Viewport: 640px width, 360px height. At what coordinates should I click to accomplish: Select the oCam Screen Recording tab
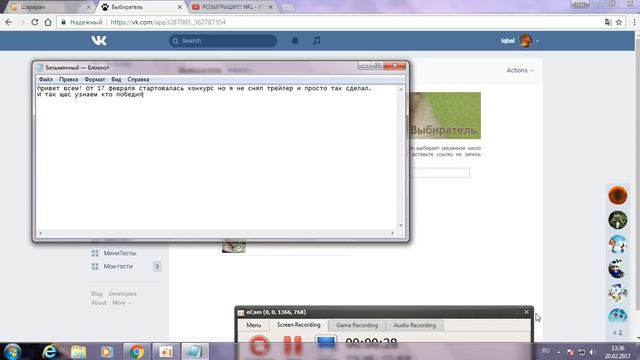298,325
